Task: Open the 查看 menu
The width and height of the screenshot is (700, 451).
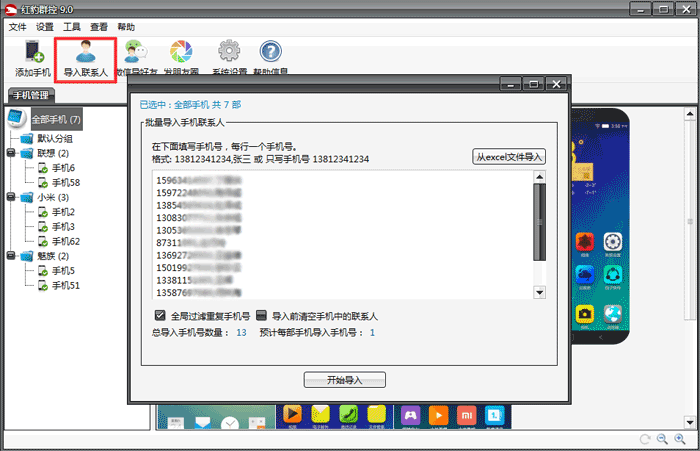Action: (x=99, y=27)
